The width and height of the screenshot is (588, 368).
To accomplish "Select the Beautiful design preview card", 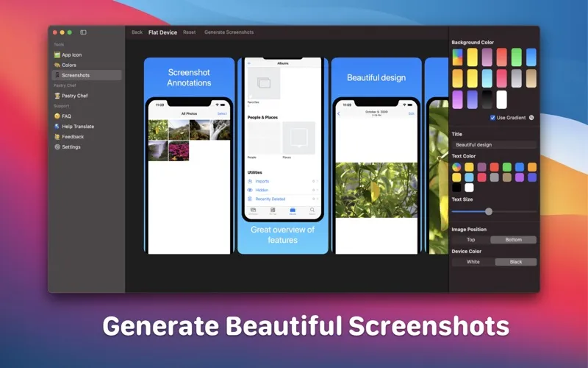I will point(376,156).
